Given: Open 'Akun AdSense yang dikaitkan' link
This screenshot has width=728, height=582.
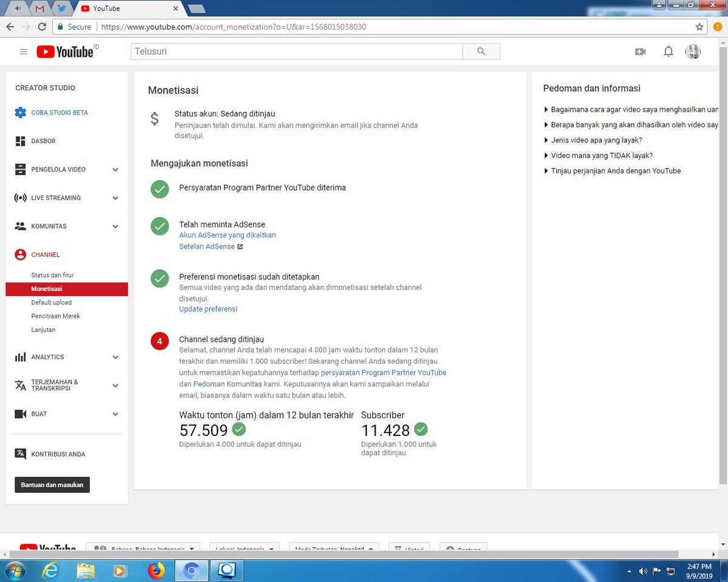Looking at the screenshot, I should click(x=227, y=235).
